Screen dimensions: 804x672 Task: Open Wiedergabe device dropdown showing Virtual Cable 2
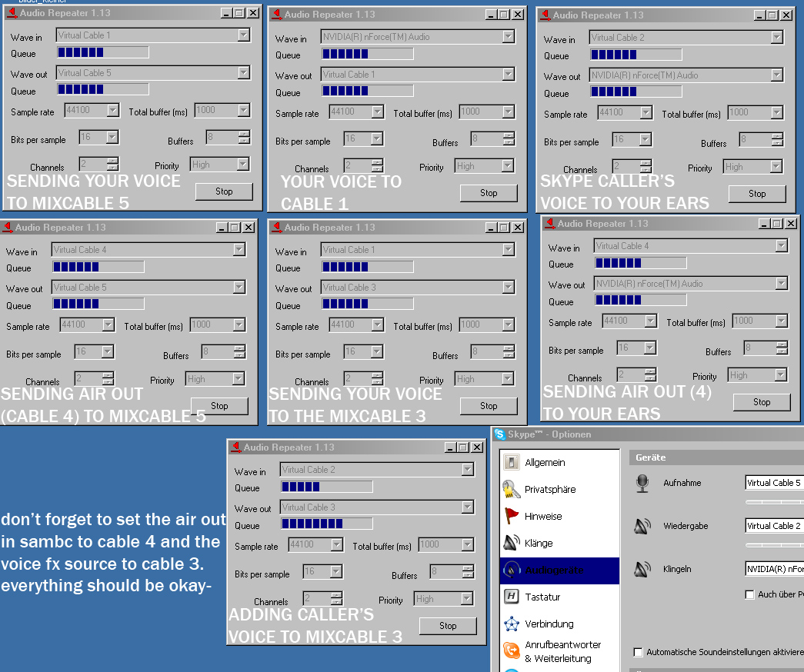[x=774, y=525]
